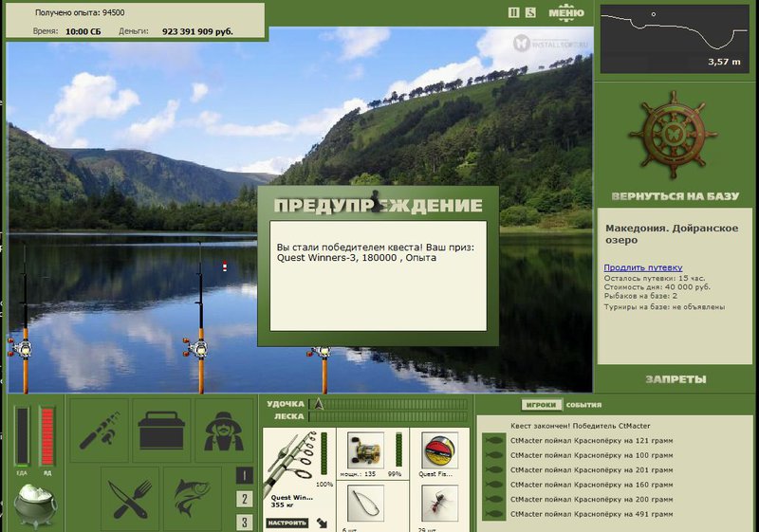The height and width of the screenshot is (532, 759).
Task: Click 'Получено опыта: 94500' text
Action: (x=80, y=12)
